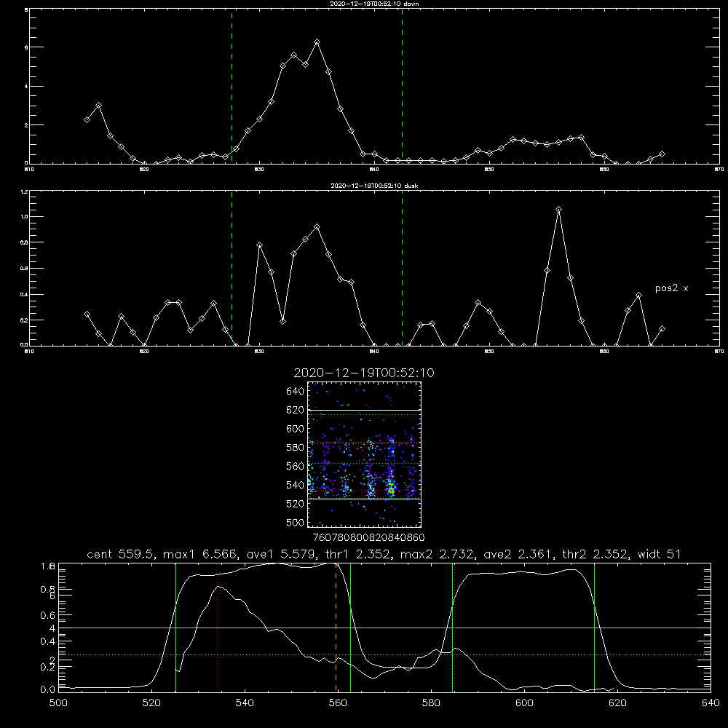This screenshot has width=728, height=728.
Task: Click the lower white horizontal line in heat map
Action: tap(365, 499)
